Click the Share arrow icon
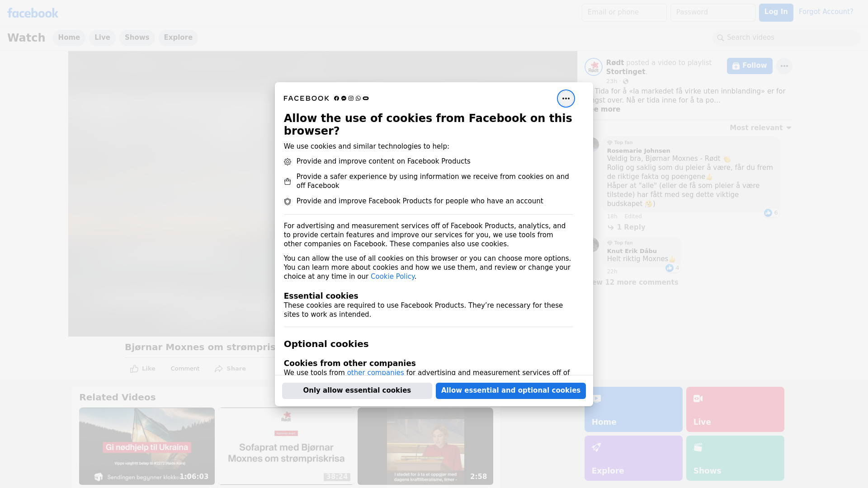This screenshot has width=868, height=488. (x=219, y=369)
